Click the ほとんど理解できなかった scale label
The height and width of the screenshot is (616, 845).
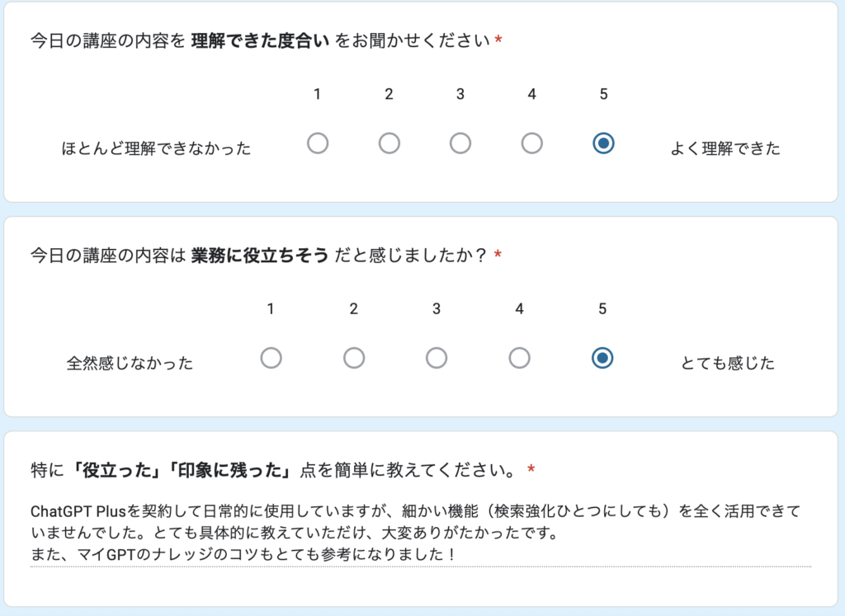coord(157,149)
